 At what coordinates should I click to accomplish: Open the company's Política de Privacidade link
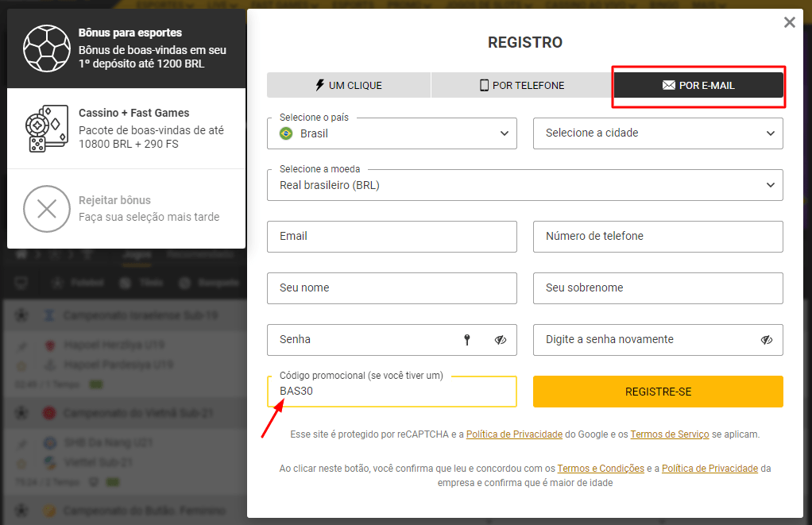[x=710, y=469]
